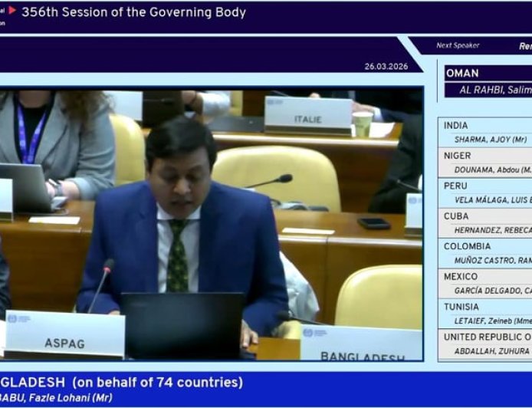Select the OMAN speaker heading
532x408 pixels.
462,74
